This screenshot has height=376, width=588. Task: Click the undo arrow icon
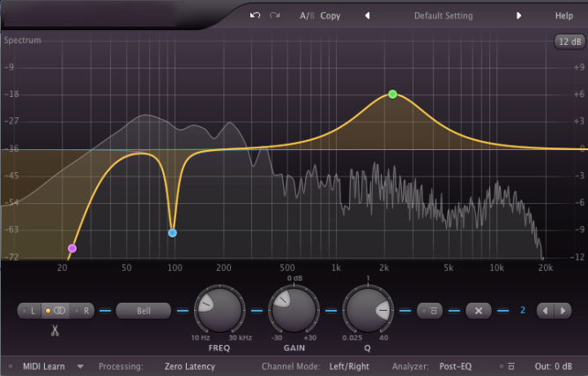(x=256, y=16)
